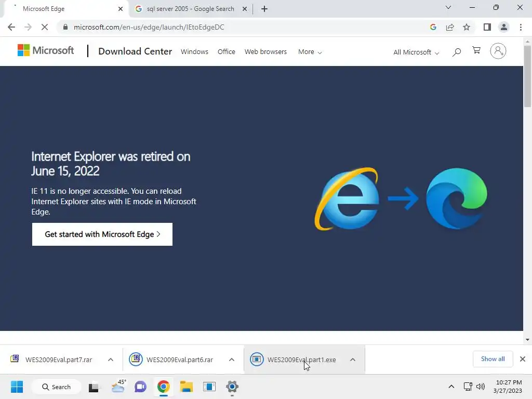Open the Office menu item
Screen dimensions: 532x399
click(x=227, y=51)
